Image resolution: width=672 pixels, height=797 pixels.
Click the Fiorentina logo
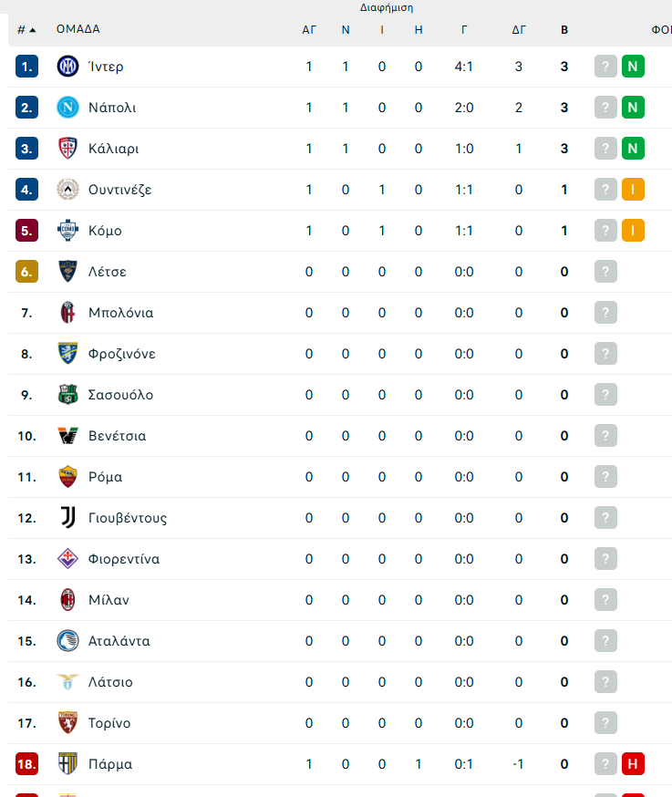(67, 559)
